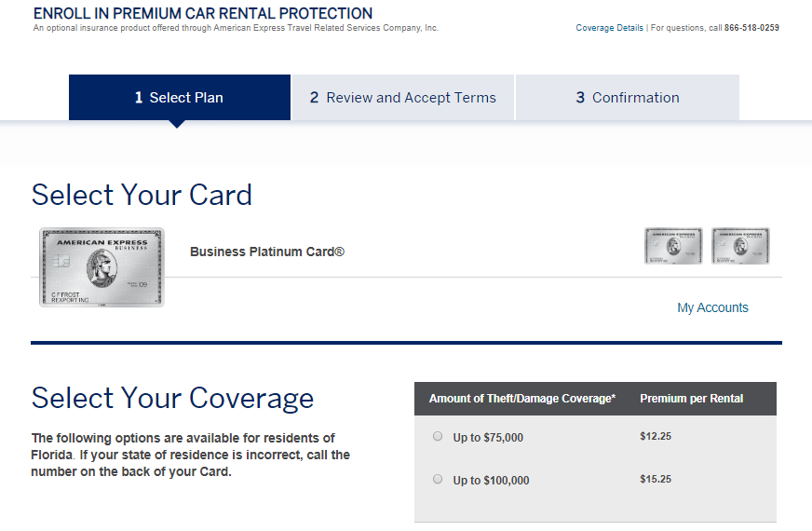This screenshot has height=531, width=812.
Task: Switch to Review and Accept Terms step
Action: (x=402, y=98)
